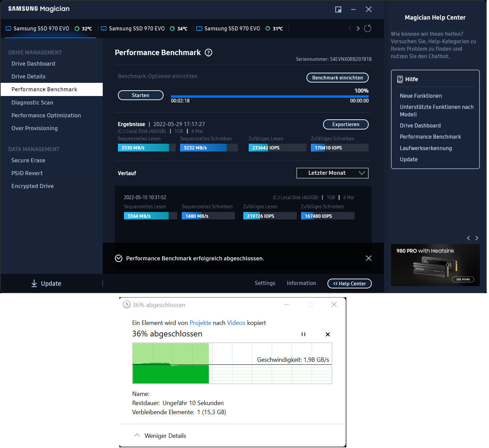Click the 1480 MB/s history write value

pos(208,216)
